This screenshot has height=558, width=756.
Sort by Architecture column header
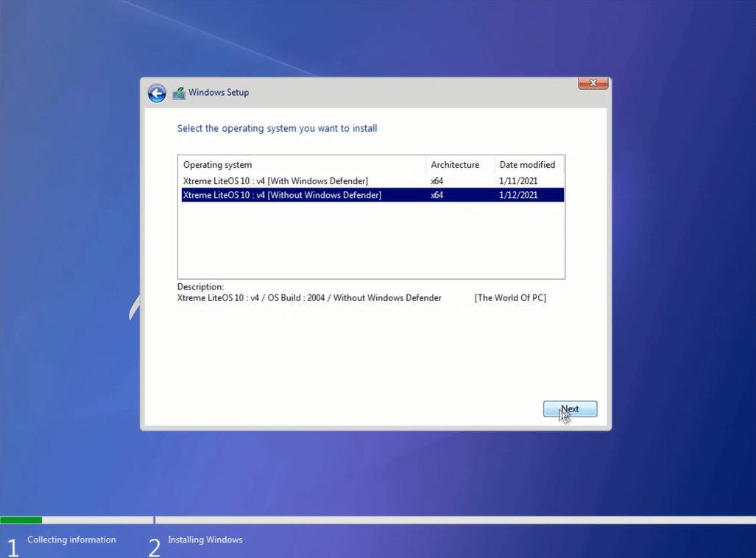click(461, 165)
